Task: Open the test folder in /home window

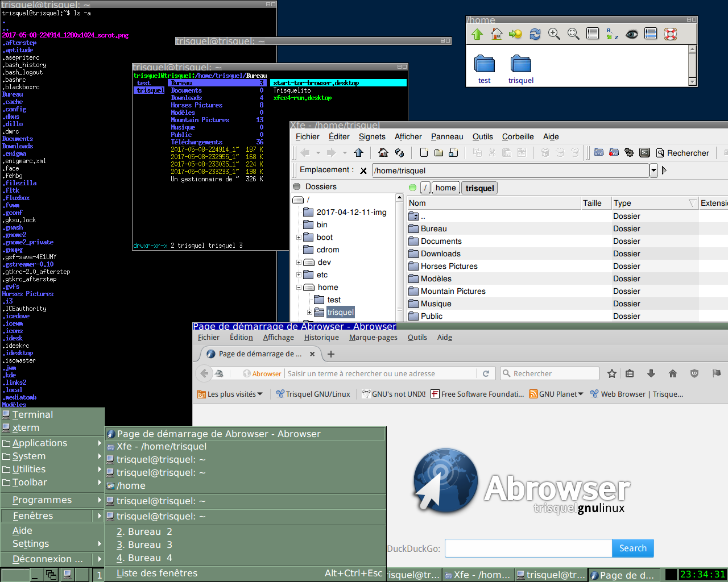Action: point(484,69)
